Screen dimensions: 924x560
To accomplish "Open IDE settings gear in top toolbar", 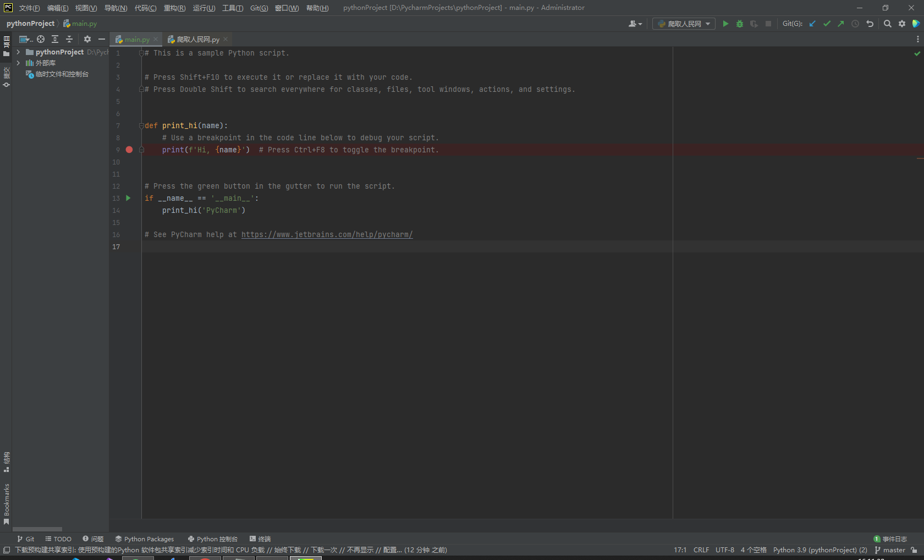I will [902, 24].
